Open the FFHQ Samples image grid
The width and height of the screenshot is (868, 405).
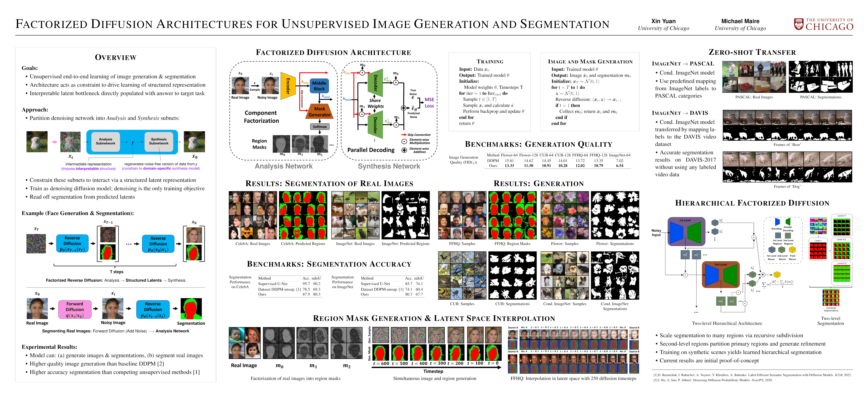462,215
